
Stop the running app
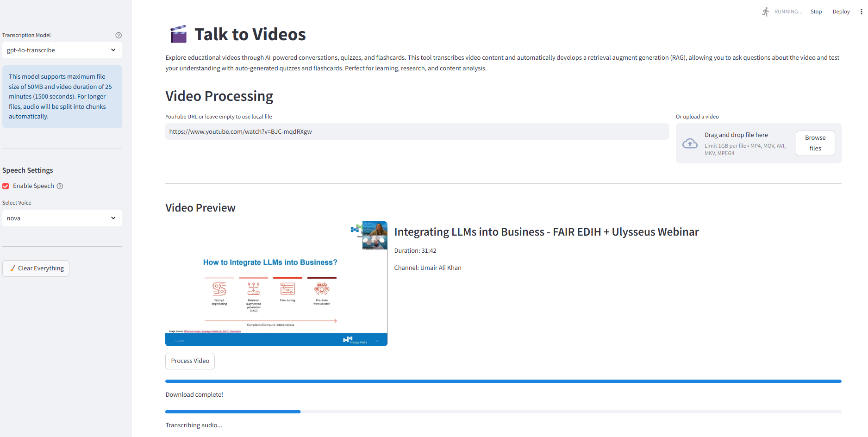(816, 12)
